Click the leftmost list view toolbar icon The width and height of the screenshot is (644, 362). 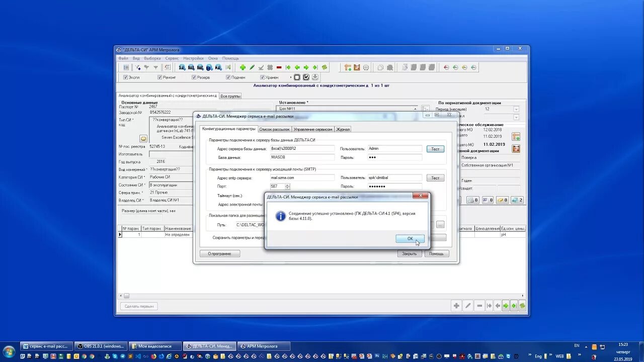pyautogui.click(x=126, y=67)
